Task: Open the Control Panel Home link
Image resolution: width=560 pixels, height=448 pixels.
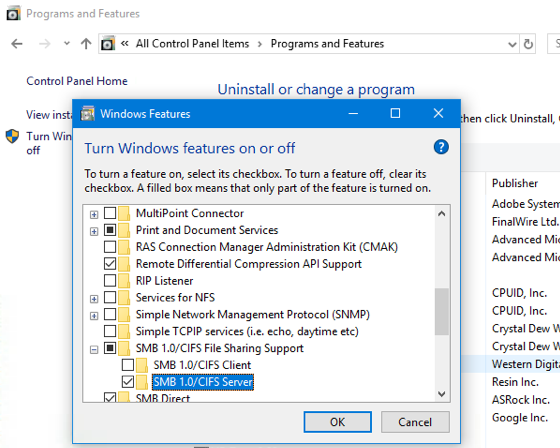Action: tap(77, 81)
